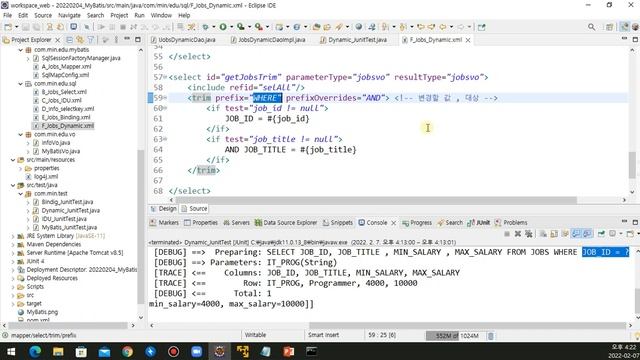Click the Windows Start button

pyautogui.click(x=11, y=351)
